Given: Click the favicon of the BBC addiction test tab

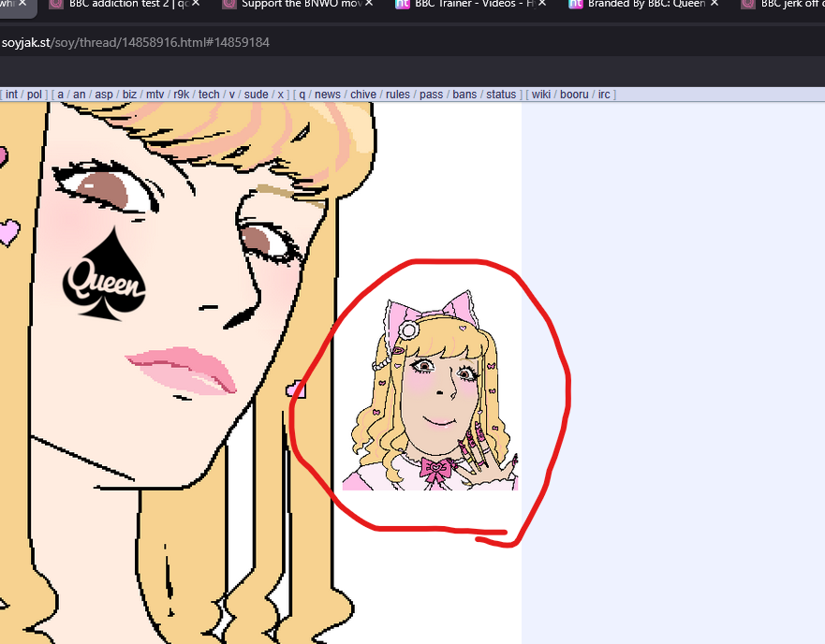Looking at the screenshot, I should click(56, 4).
